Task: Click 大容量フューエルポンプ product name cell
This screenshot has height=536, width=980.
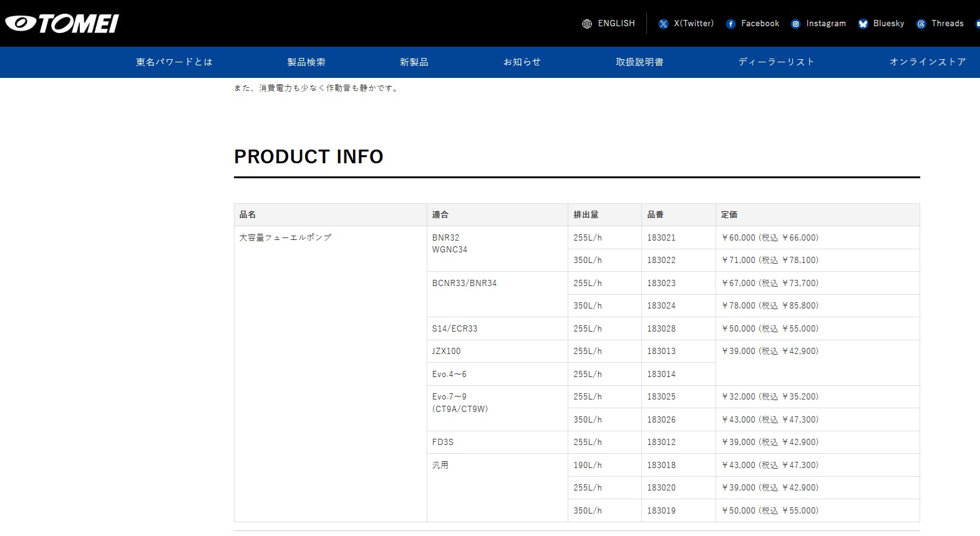Action: (331, 374)
